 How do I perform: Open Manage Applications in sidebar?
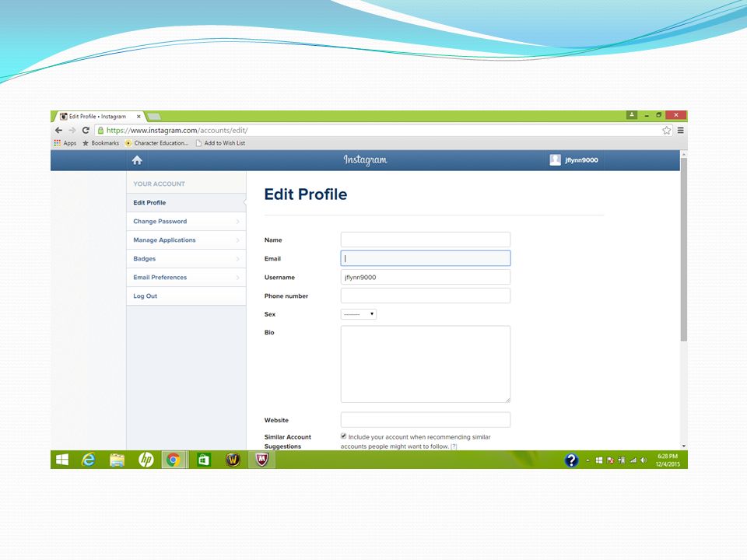click(186, 240)
